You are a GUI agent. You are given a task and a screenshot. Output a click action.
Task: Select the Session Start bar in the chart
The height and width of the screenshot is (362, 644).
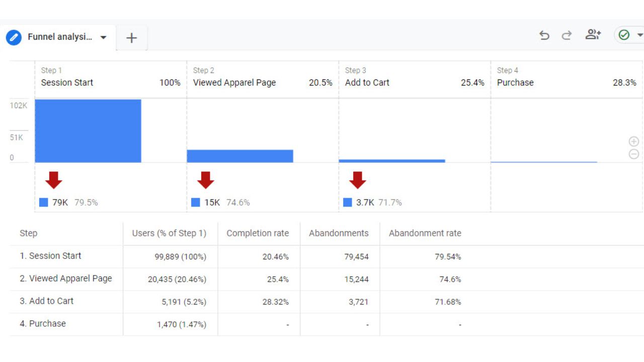[88, 131]
